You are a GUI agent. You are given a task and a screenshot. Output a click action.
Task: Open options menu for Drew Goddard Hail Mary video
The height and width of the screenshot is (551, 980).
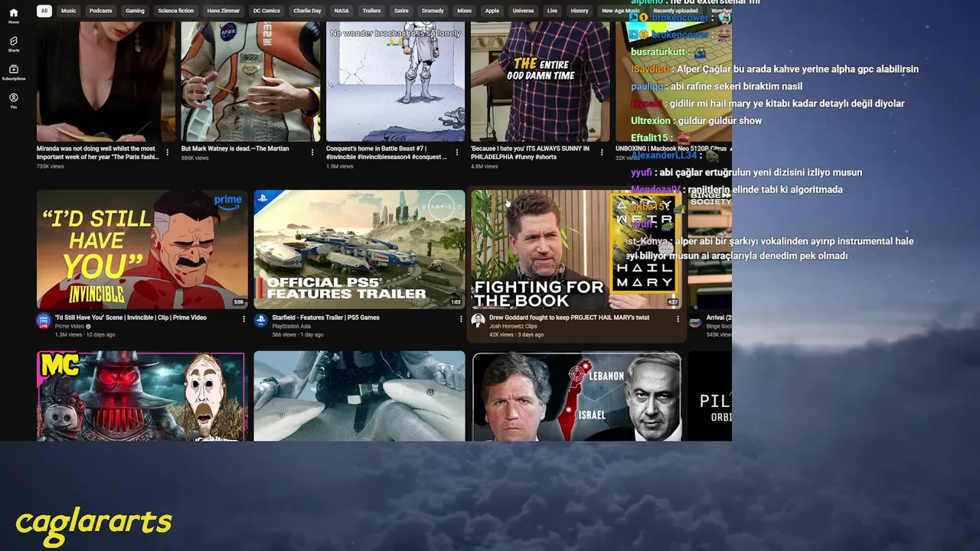click(678, 319)
